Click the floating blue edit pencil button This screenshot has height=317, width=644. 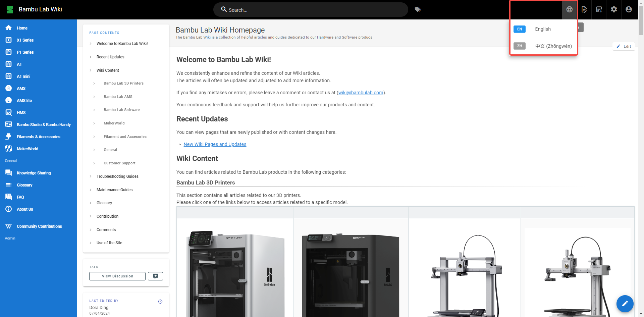pyautogui.click(x=625, y=304)
